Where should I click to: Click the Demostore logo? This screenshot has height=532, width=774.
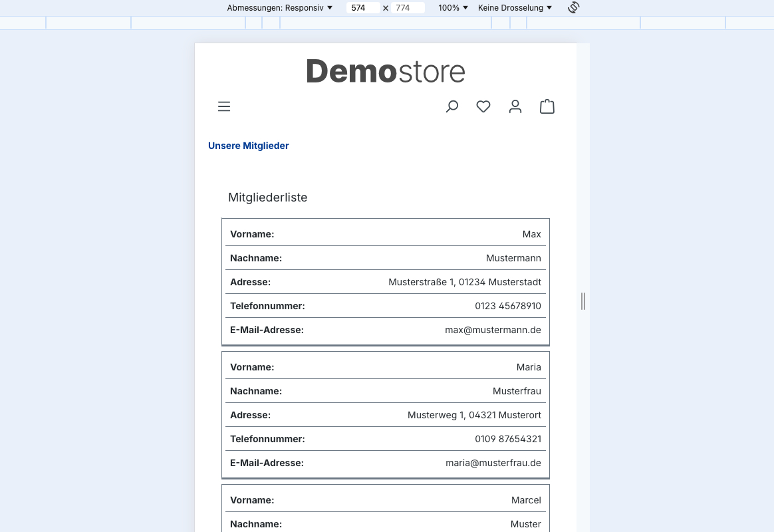coord(386,71)
